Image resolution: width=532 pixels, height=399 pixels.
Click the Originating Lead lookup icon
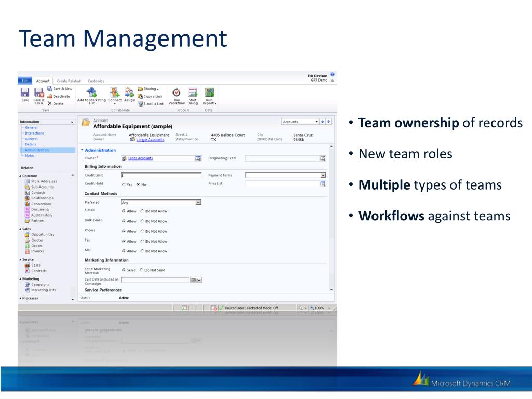click(x=323, y=158)
